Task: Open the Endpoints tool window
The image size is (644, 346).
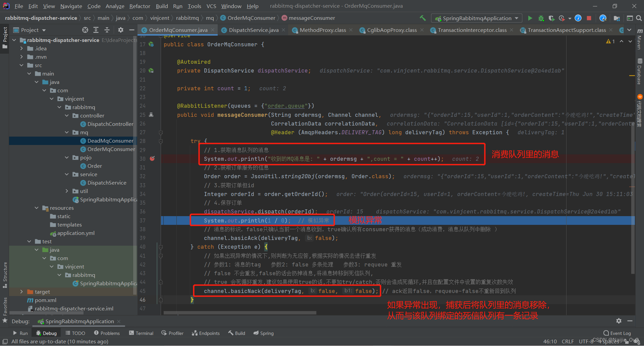Action: click(x=206, y=333)
